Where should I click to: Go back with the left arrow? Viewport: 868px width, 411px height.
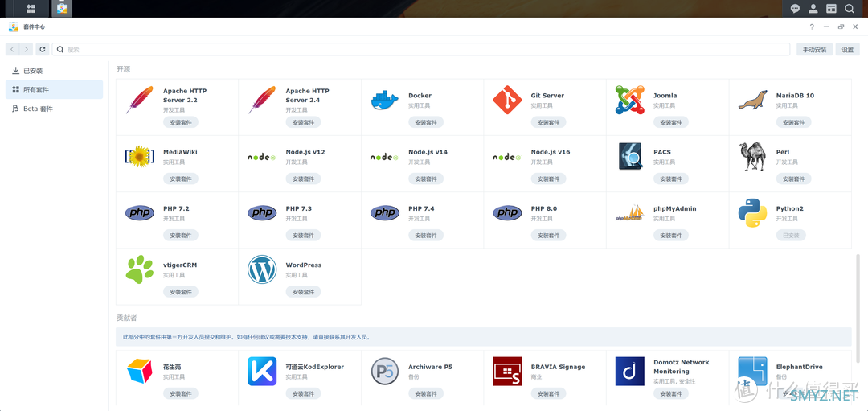tap(12, 49)
